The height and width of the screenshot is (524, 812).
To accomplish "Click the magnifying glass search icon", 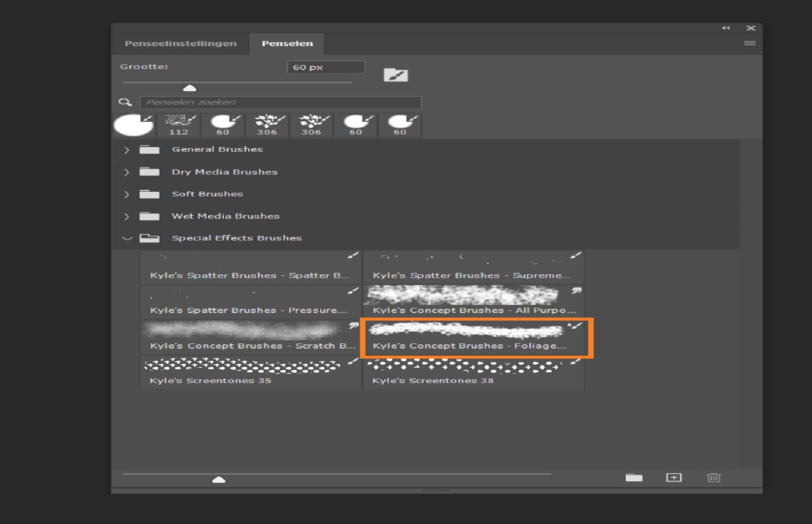I will (x=125, y=102).
